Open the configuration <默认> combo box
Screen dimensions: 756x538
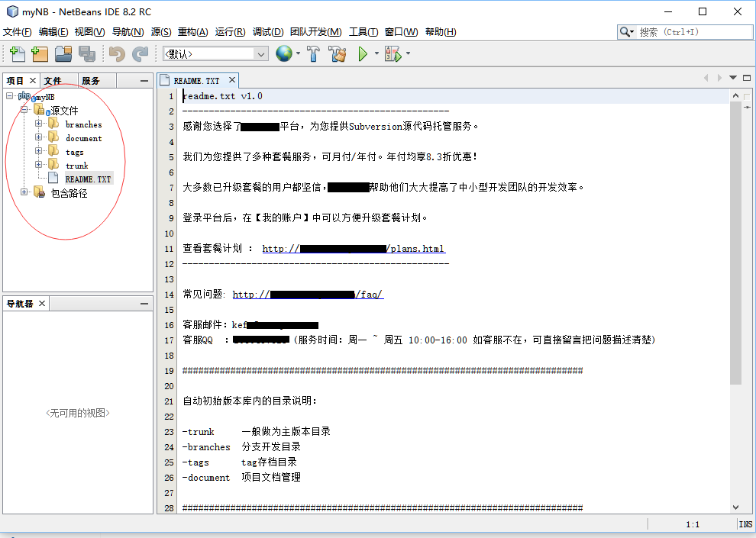tap(216, 54)
